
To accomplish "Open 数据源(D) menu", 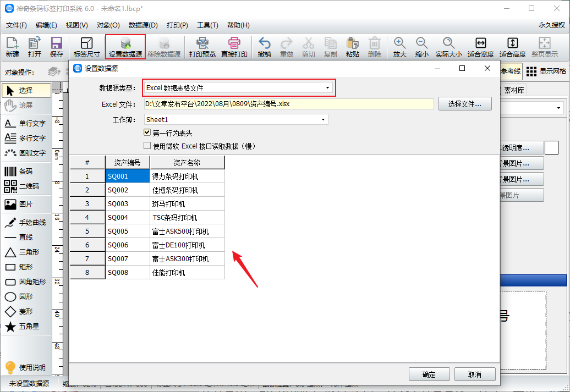I will coord(143,25).
